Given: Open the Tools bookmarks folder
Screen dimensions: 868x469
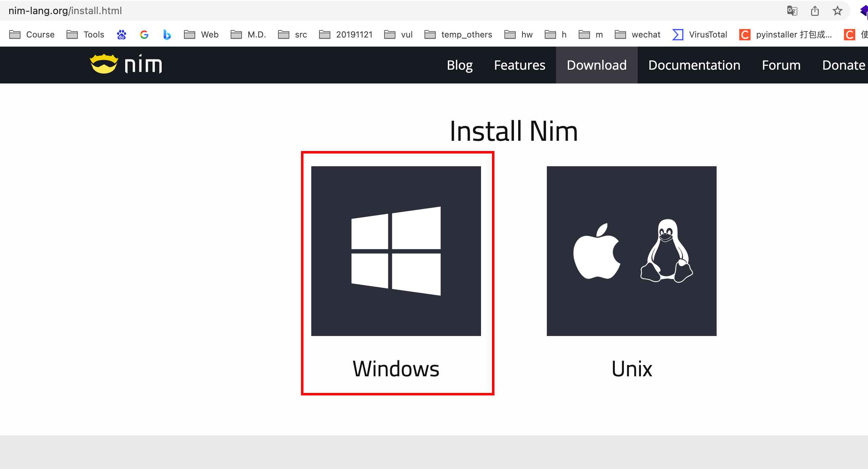Looking at the screenshot, I should 85,34.
